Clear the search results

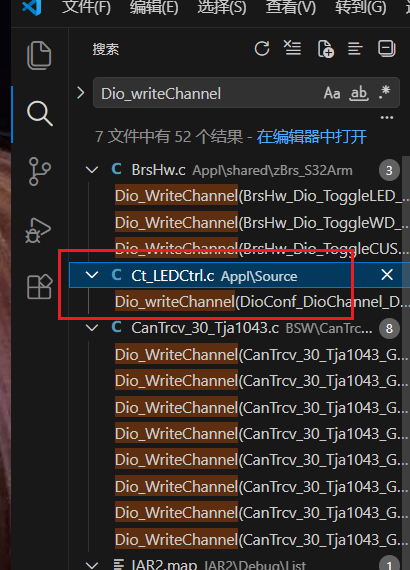292,48
